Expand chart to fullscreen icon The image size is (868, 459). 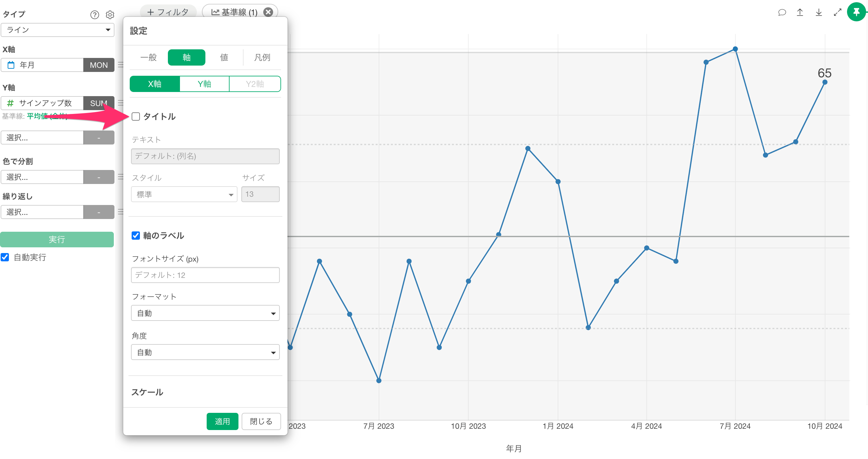(837, 12)
